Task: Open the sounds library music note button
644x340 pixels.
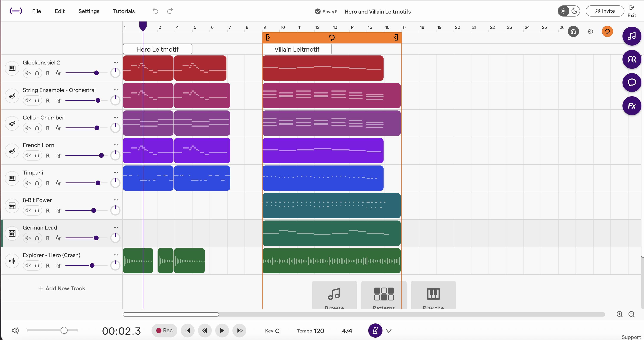Action: 632,36
